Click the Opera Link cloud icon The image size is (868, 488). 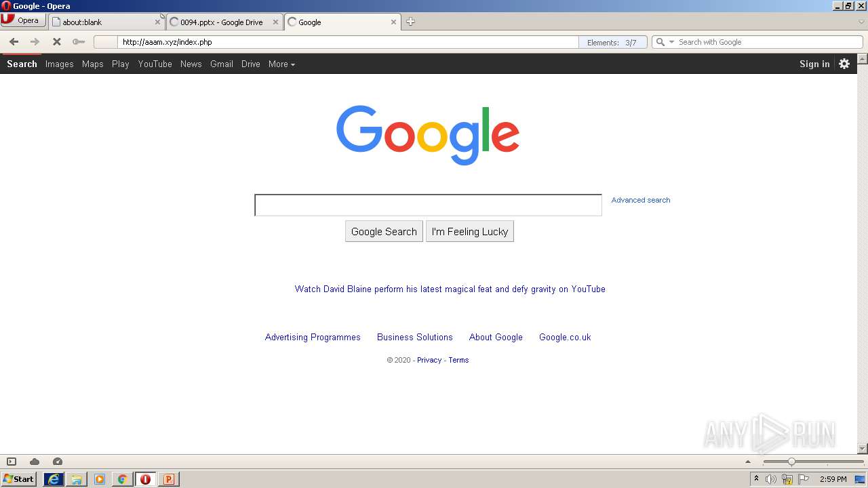tap(35, 462)
